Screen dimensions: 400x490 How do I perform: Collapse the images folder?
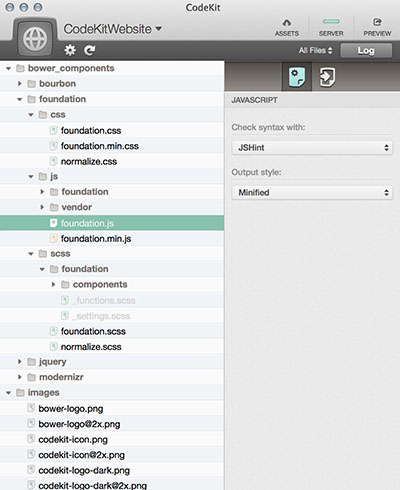(9, 393)
